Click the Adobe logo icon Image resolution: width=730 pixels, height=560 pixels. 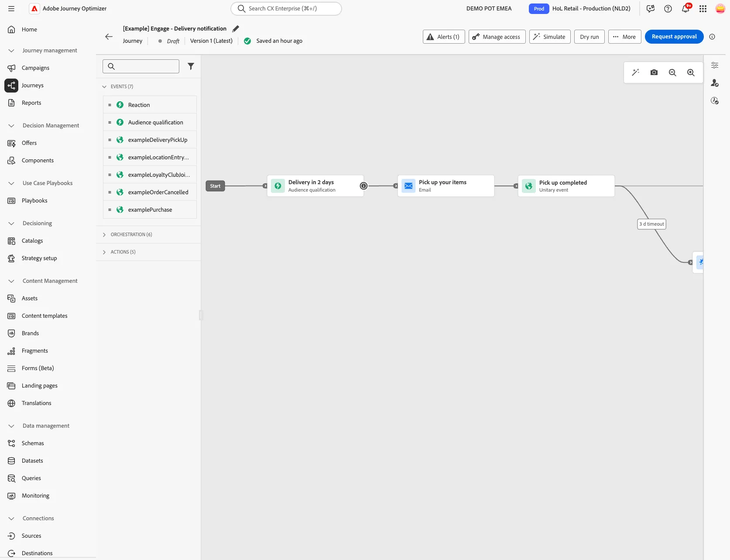pos(34,9)
